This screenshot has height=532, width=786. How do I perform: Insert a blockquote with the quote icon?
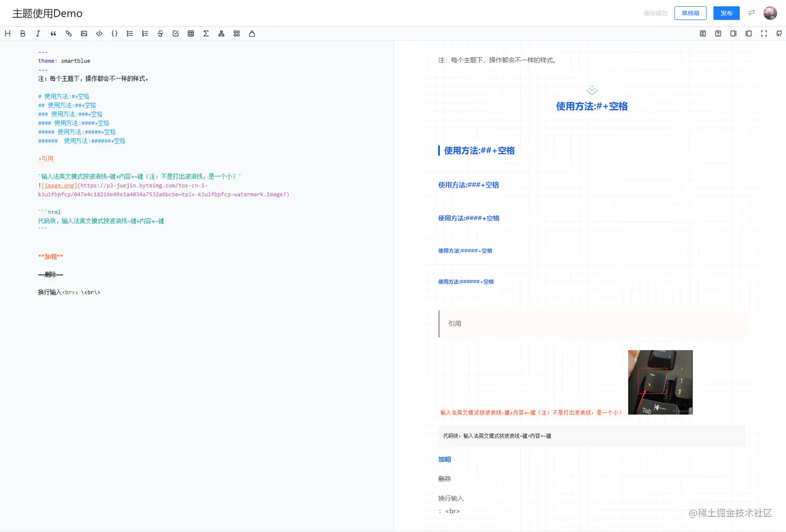click(x=53, y=33)
